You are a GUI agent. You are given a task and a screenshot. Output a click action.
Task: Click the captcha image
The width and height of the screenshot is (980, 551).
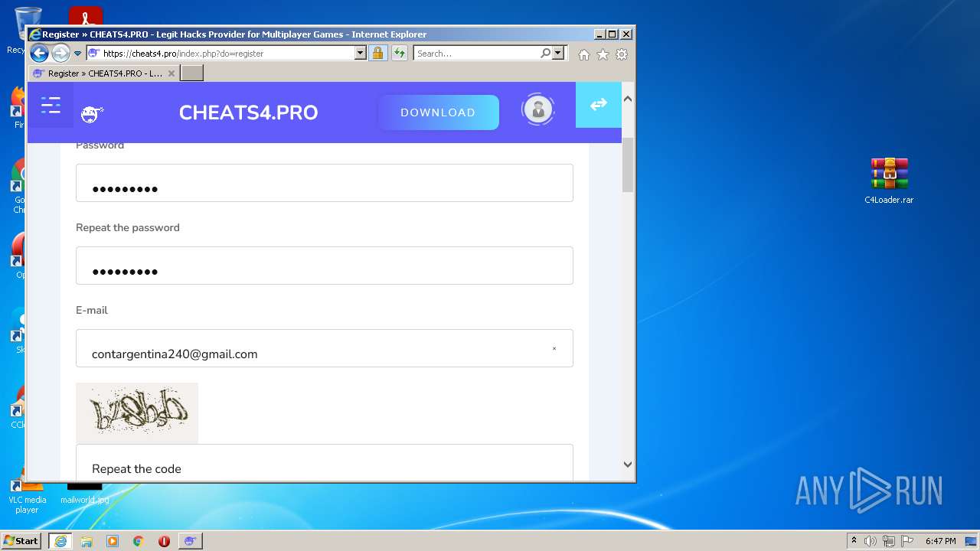[x=137, y=413]
